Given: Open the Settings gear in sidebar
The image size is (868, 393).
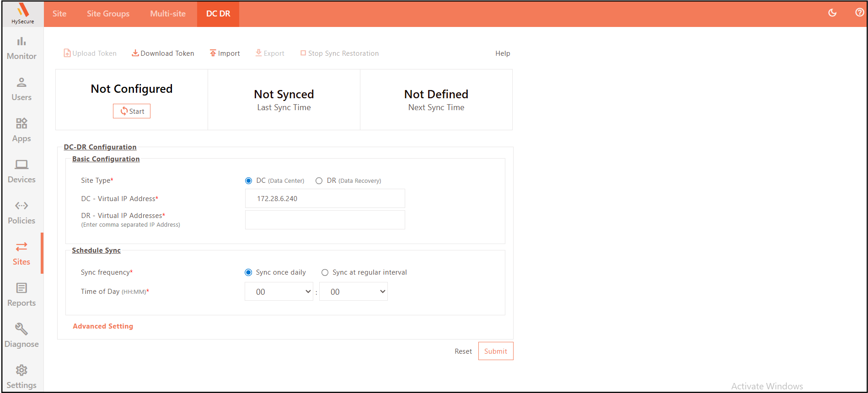Looking at the screenshot, I should (x=21, y=377).
